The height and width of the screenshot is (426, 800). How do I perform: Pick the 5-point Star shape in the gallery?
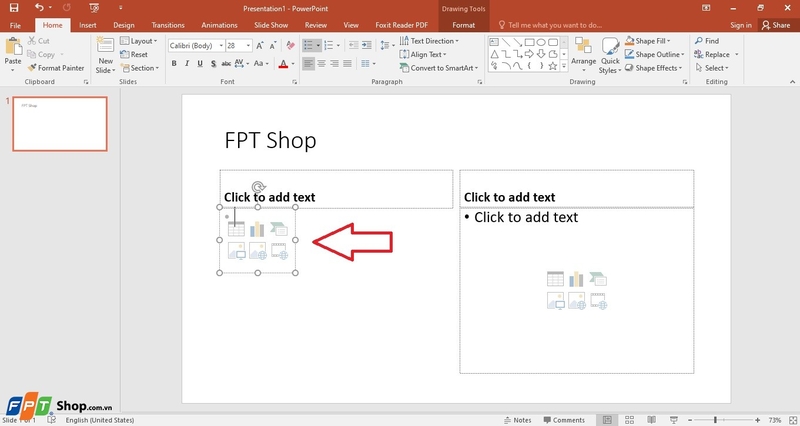point(553,66)
